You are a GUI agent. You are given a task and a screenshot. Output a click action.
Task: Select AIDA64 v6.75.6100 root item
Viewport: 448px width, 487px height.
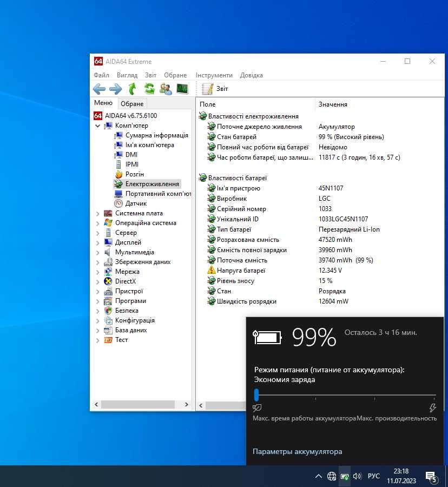point(131,116)
